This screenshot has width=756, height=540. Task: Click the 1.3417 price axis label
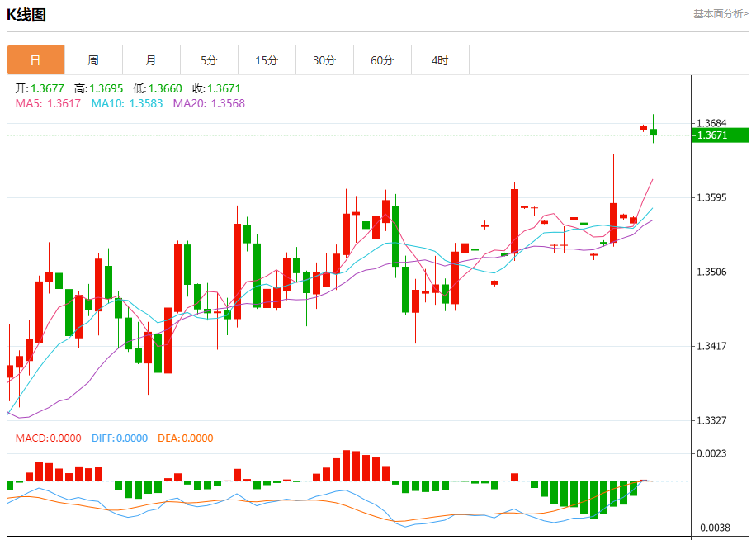712,346
